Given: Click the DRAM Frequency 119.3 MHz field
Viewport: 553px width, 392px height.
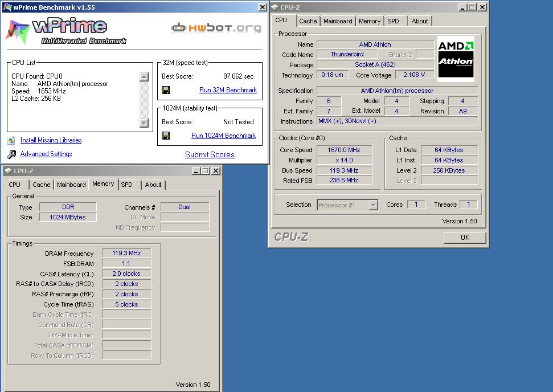Looking at the screenshot, I should [126, 253].
